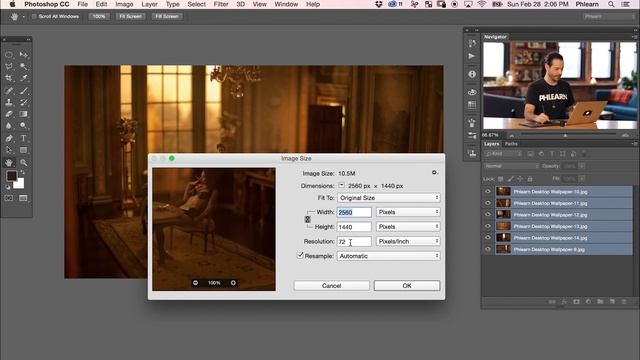Click OK in Image Size dialog
The height and width of the screenshot is (360, 640).
click(x=407, y=286)
